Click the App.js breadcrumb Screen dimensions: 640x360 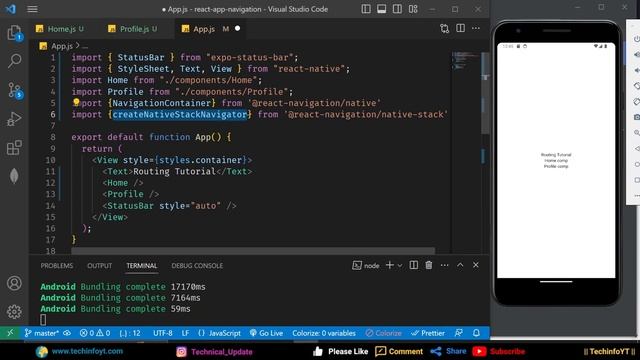tap(62, 46)
